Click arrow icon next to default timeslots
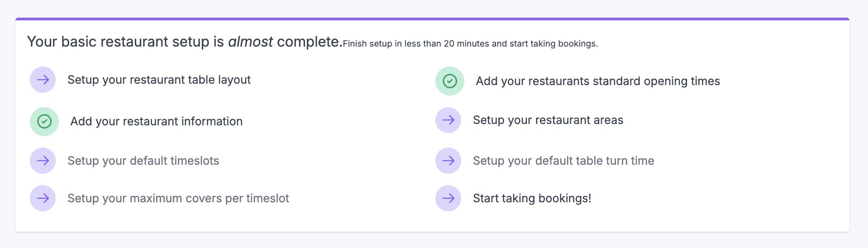Image resolution: width=868 pixels, height=248 pixels. tap(43, 161)
